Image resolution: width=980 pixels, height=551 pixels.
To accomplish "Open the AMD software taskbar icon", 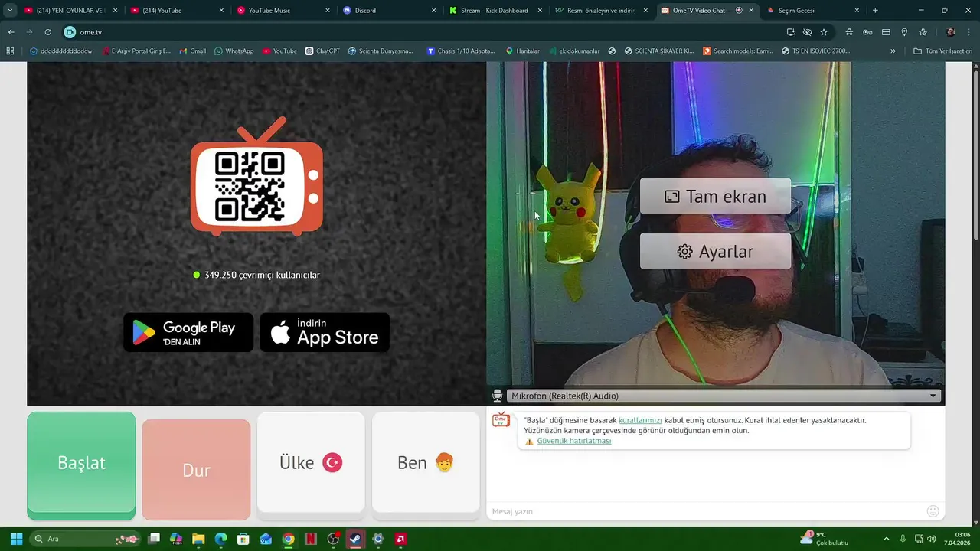I will coord(400,539).
